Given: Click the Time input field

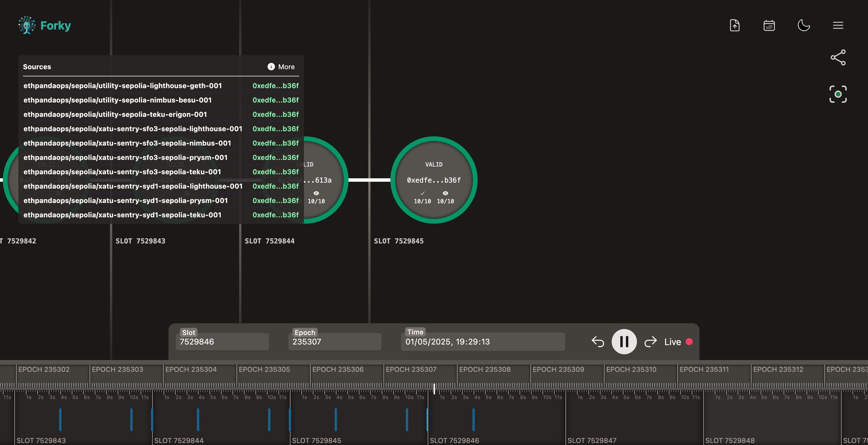Looking at the screenshot, I should (483, 342).
